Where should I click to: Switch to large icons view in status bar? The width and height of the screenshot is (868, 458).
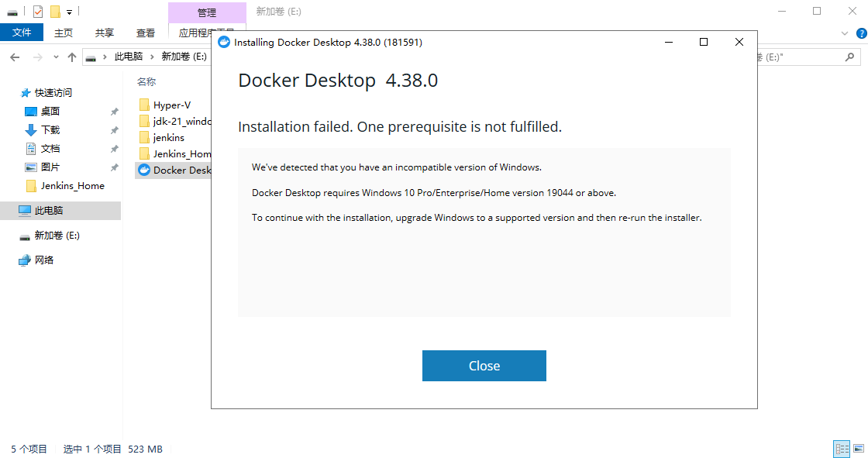[x=859, y=449]
